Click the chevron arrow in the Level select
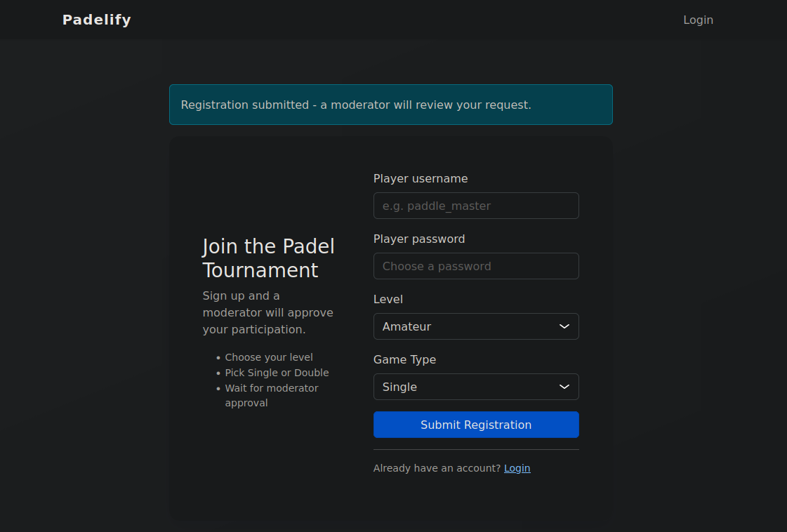The width and height of the screenshot is (787, 532). coord(564,326)
